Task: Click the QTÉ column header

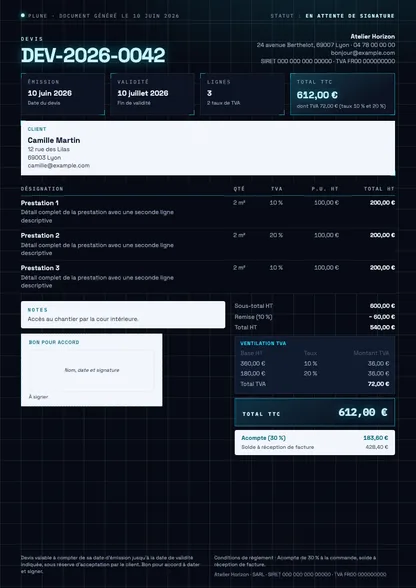Action: point(239,189)
